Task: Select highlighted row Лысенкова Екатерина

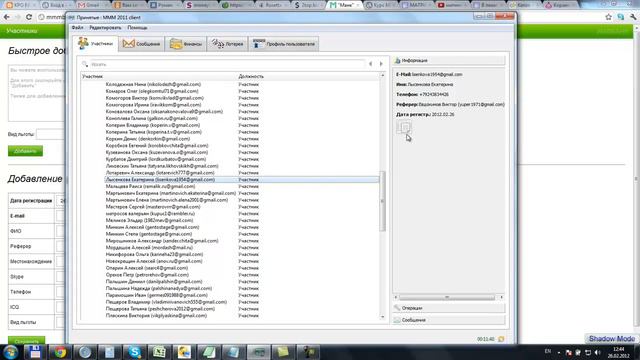Action: coord(242,180)
